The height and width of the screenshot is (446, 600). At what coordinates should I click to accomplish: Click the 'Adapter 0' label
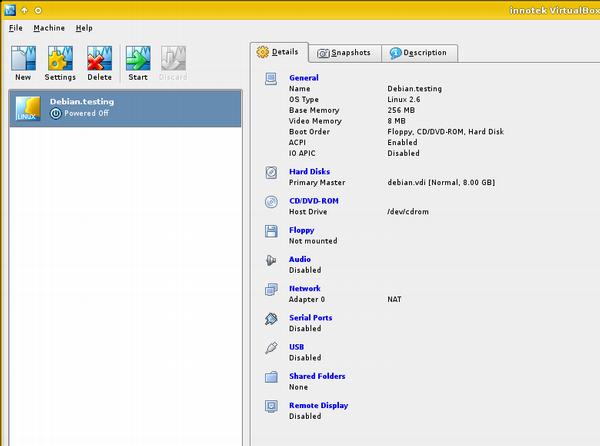click(x=307, y=299)
